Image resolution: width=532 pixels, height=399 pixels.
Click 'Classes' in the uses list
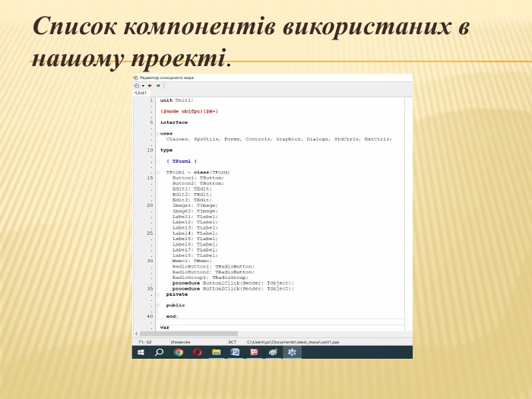click(178, 139)
